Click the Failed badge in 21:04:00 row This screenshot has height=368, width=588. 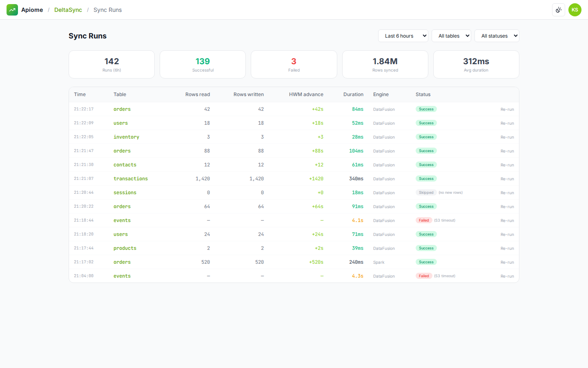(x=424, y=276)
